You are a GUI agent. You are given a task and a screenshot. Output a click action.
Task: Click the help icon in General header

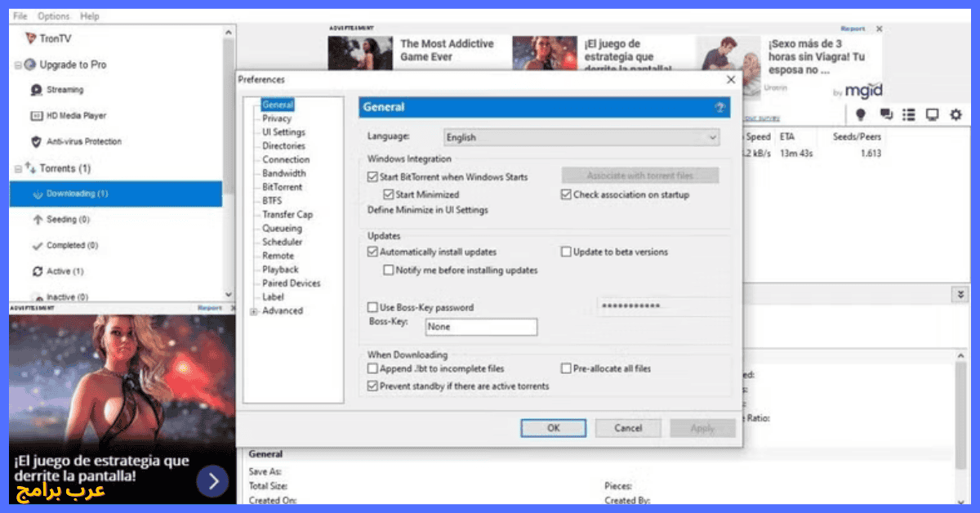[720, 107]
